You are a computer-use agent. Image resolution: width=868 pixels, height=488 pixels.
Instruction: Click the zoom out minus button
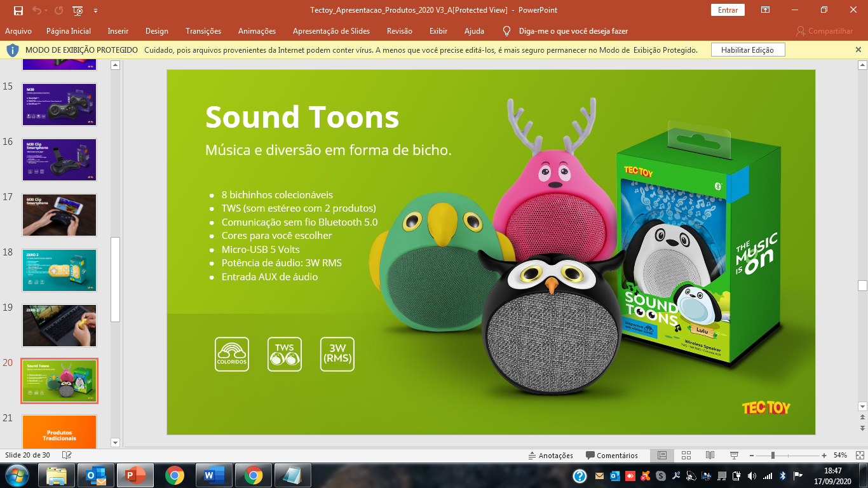click(x=751, y=456)
